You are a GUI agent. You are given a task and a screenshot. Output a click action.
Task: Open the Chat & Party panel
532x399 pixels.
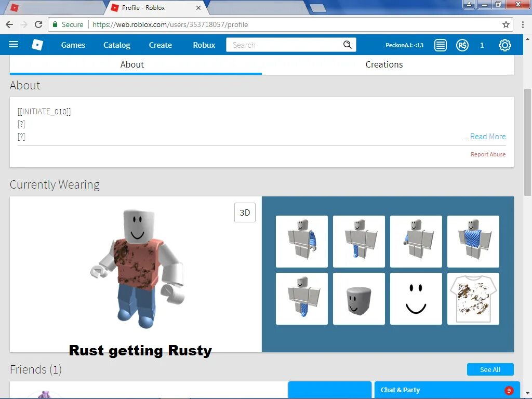click(447, 390)
